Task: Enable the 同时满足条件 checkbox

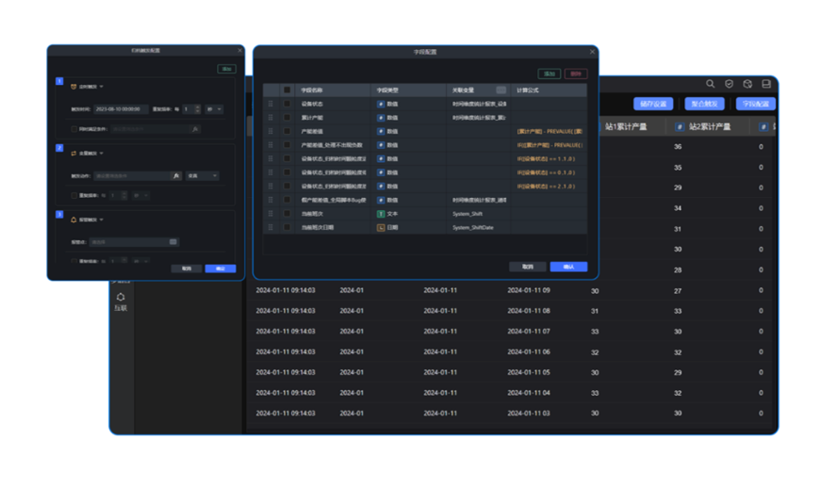Action: click(74, 129)
